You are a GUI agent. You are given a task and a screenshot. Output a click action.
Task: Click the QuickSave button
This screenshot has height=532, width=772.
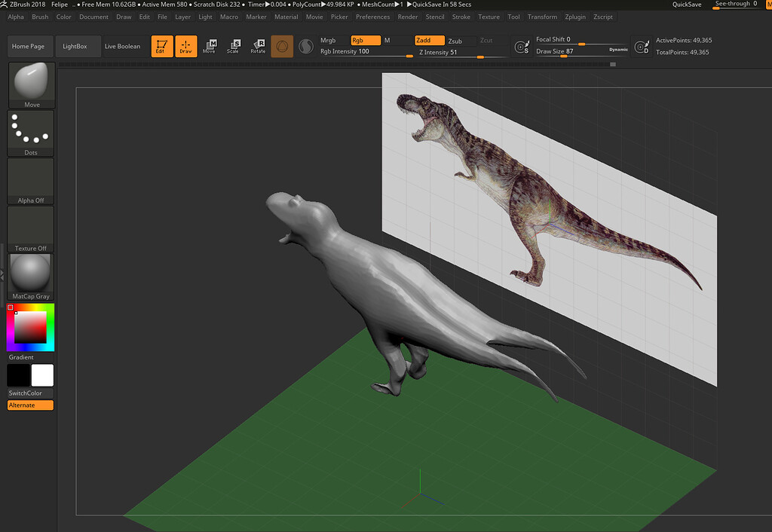click(x=686, y=4)
